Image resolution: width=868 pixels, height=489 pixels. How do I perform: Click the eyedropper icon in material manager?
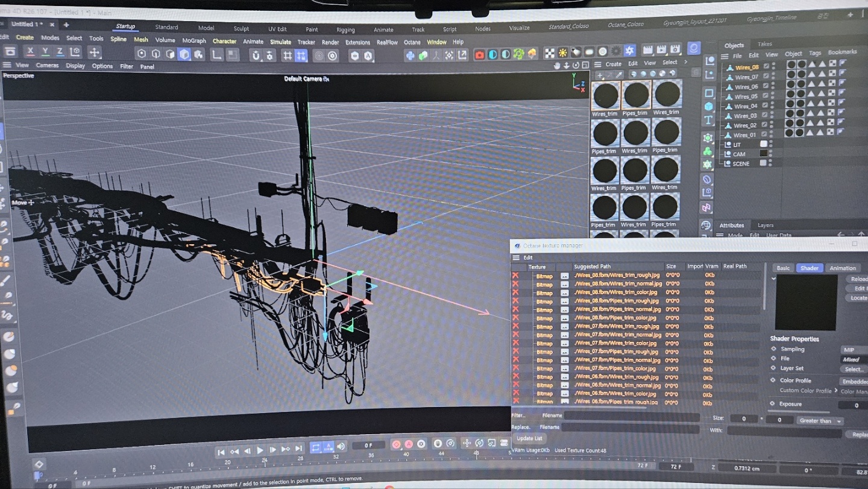click(x=619, y=75)
